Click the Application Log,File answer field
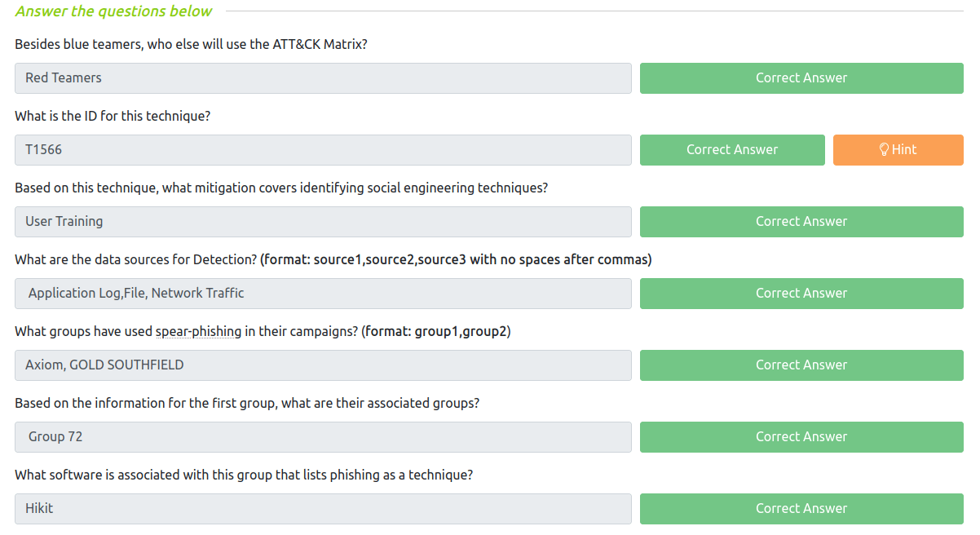The image size is (980, 535). 323,294
